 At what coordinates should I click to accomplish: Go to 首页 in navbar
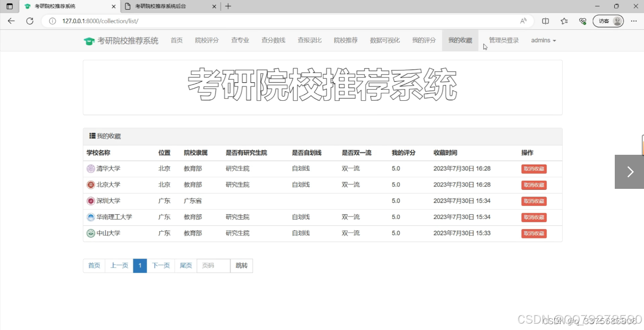pos(177,40)
